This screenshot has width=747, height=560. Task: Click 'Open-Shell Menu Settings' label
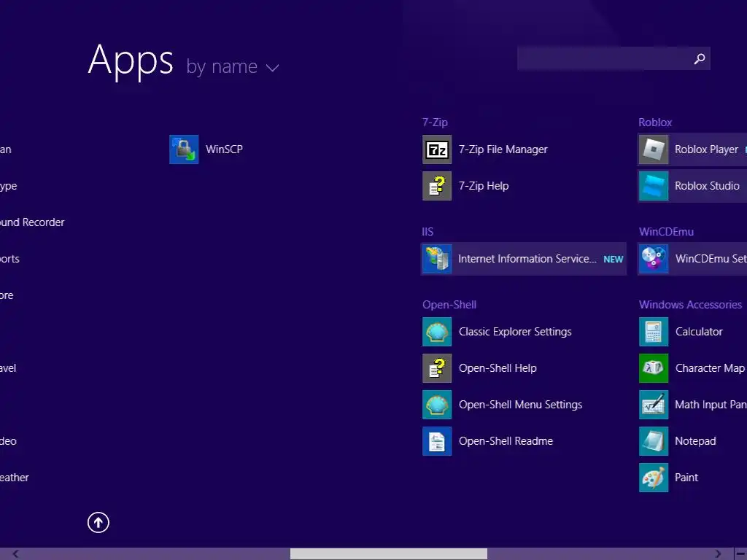point(520,405)
